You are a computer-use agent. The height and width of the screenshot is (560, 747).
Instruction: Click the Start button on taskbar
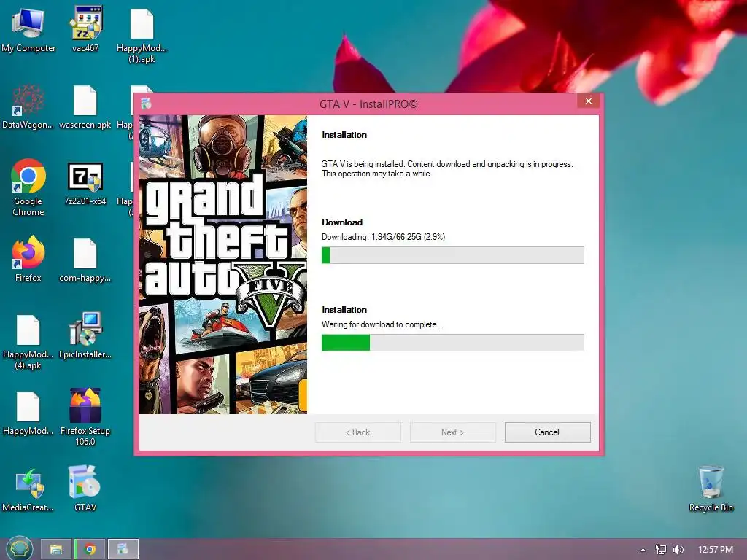click(x=19, y=549)
